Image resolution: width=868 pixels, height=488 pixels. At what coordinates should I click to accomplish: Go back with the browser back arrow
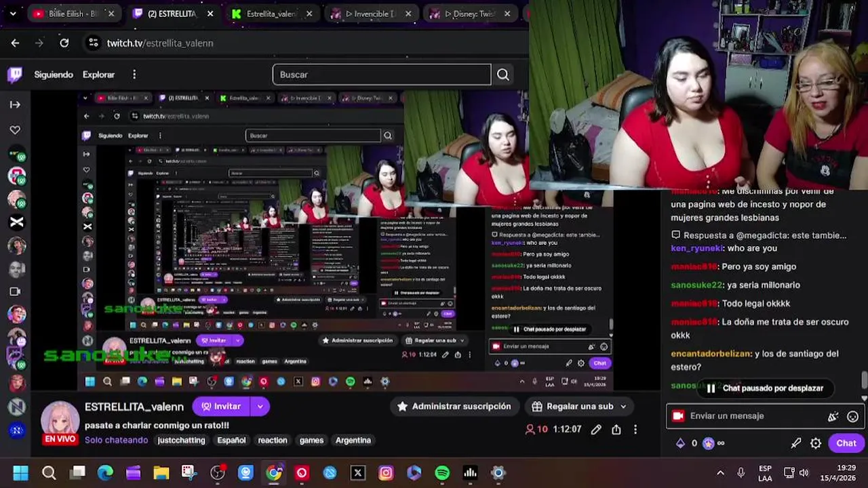[x=15, y=43]
